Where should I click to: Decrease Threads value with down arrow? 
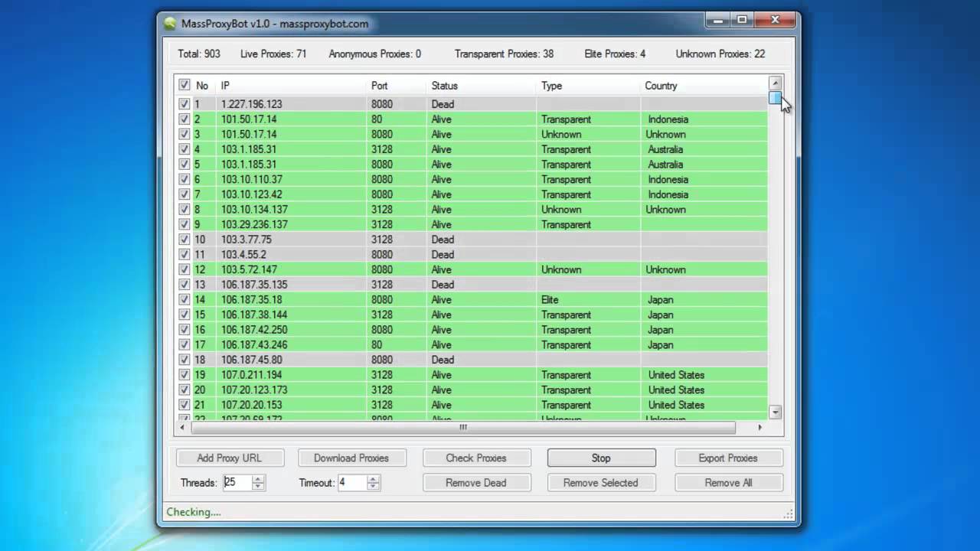click(258, 487)
